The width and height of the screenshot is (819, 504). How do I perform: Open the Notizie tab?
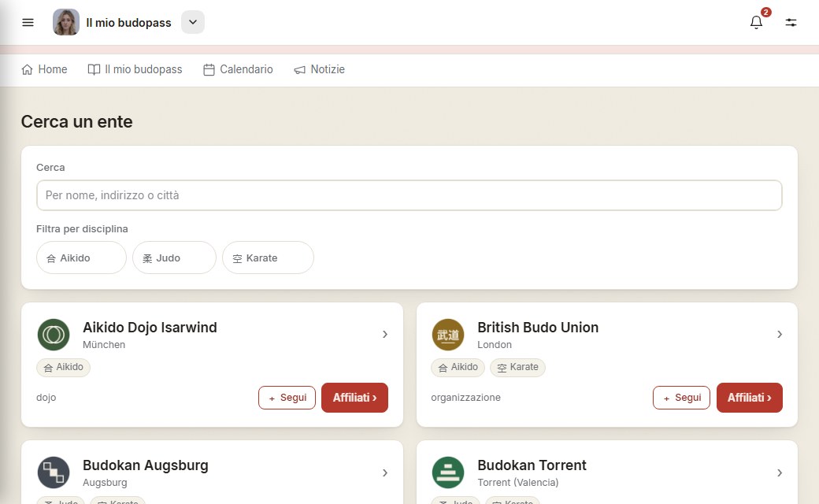(x=319, y=69)
